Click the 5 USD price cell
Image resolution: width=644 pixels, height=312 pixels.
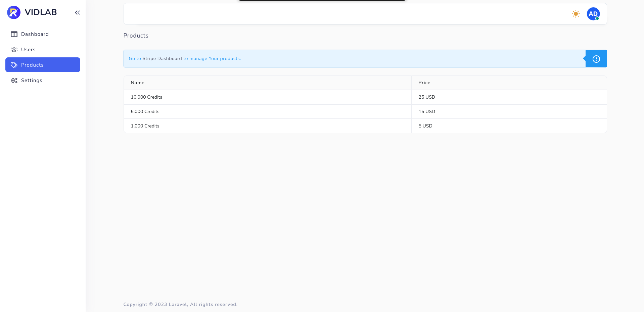pyautogui.click(x=509, y=126)
